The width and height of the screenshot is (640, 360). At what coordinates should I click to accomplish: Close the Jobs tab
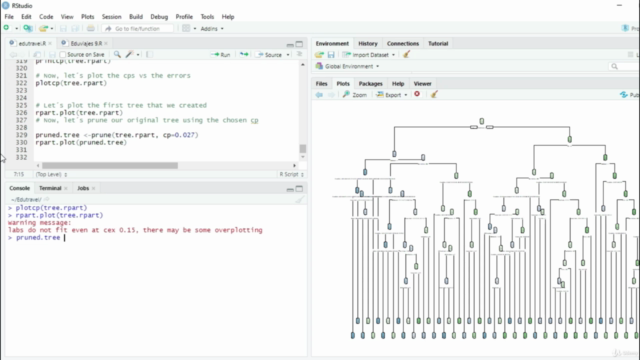click(93, 188)
